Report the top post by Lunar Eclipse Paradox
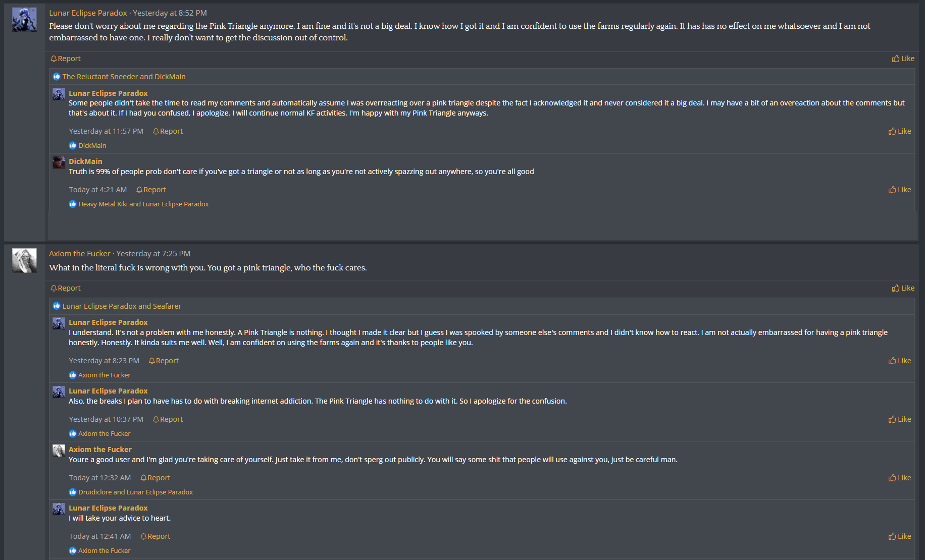 [x=66, y=59]
